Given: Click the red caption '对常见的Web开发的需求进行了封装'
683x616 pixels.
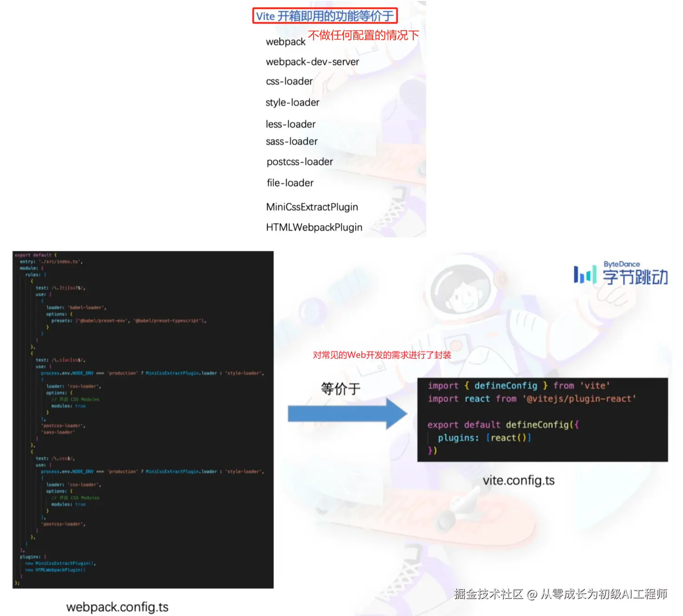Looking at the screenshot, I should [382, 355].
